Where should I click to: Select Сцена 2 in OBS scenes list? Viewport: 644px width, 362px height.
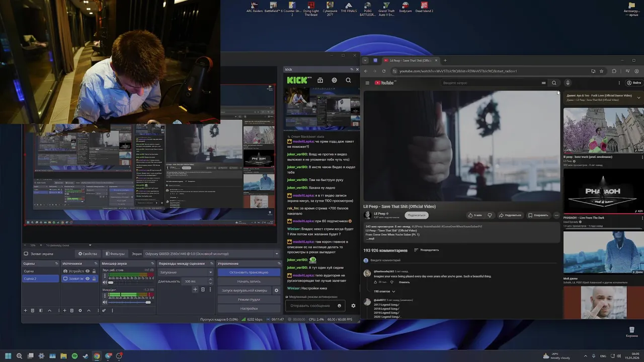tap(41, 279)
